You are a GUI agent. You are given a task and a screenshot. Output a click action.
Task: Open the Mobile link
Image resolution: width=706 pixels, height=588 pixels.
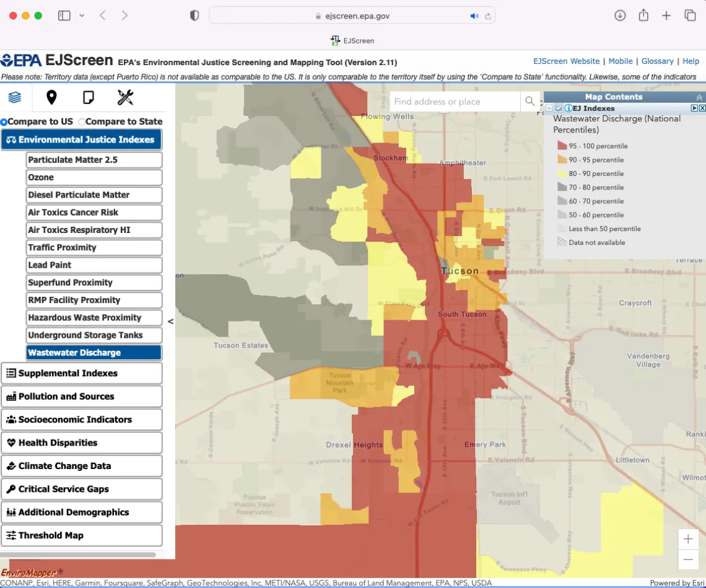click(x=621, y=61)
